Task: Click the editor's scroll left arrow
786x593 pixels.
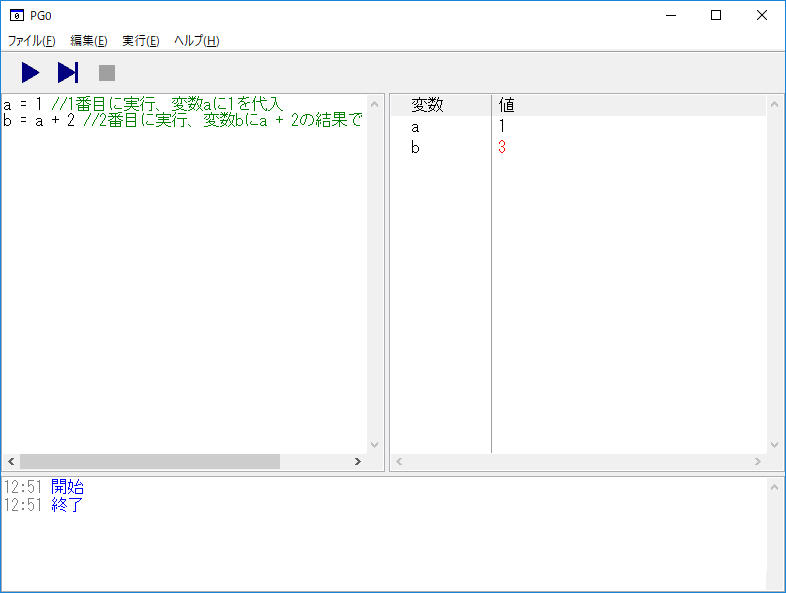Action: point(11,462)
